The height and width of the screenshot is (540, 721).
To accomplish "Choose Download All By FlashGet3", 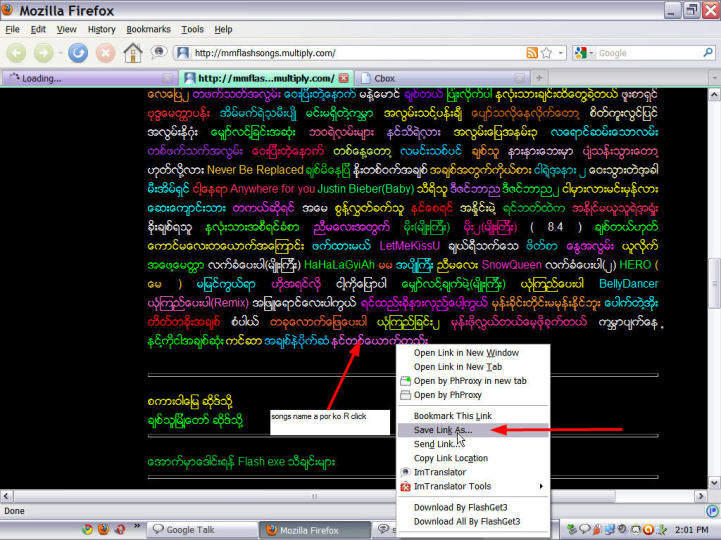I will pyautogui.click(x=474, y=522).
